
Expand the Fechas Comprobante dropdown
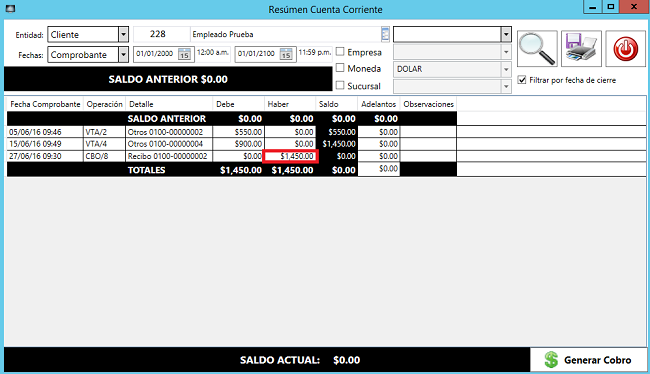[123, 55]
